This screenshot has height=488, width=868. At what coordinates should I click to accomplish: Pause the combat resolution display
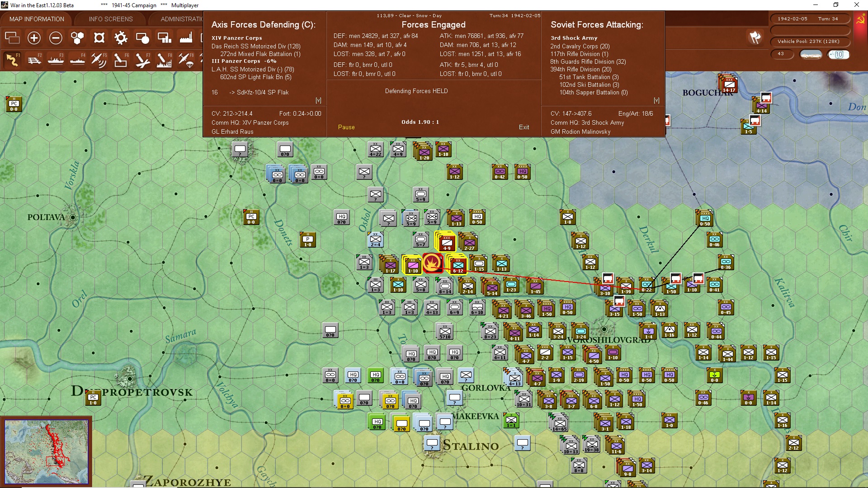pos(346,127)
